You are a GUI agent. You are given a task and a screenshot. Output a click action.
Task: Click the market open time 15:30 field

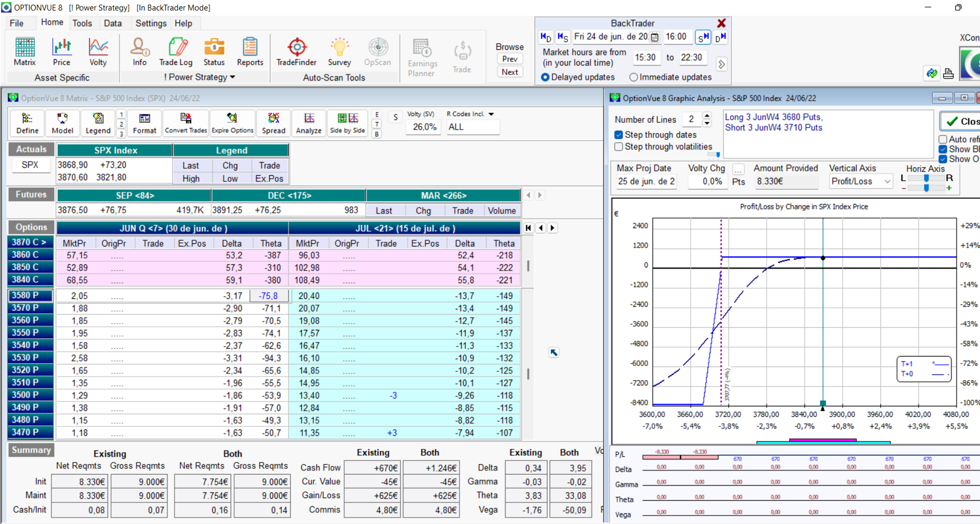coord(645,58)
